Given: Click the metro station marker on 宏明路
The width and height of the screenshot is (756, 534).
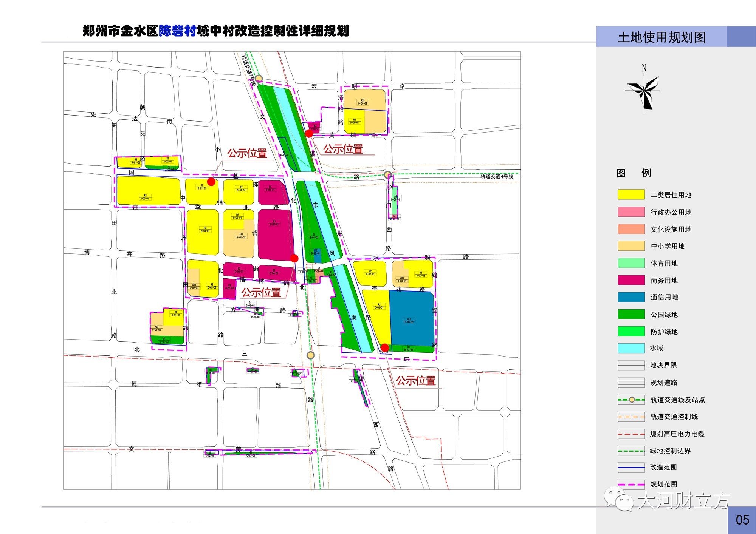Looking at the screenshot, I should [259, 79].
